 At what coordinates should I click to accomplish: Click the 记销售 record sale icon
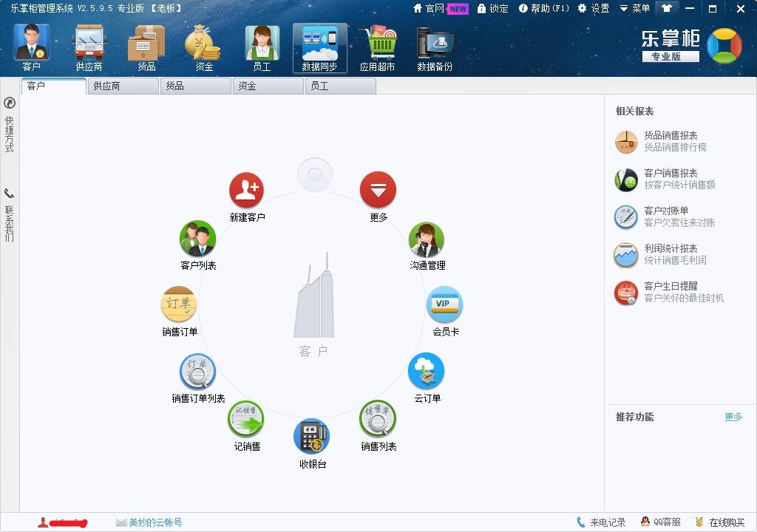pyautogui.click(x=247, y=419)
